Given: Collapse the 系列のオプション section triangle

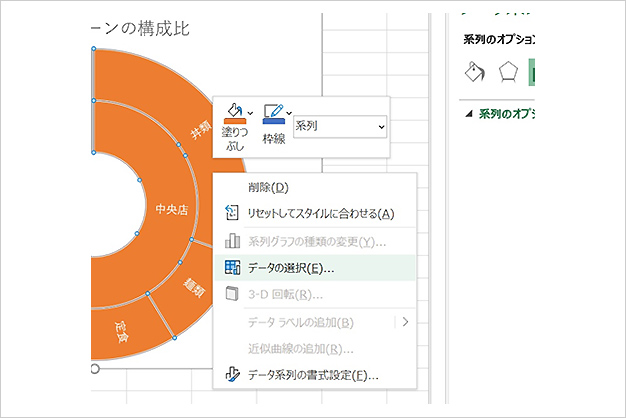Looking at the screenshot, I should point(469,113).
